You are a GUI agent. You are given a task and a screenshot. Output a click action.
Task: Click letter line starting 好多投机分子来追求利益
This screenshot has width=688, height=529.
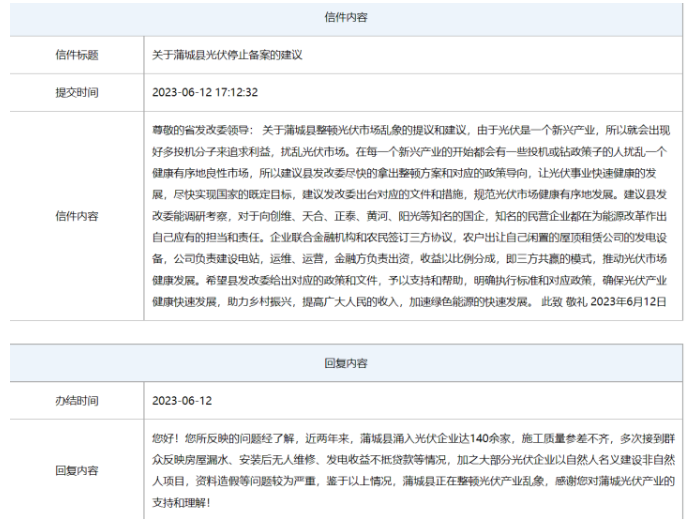[x=409, y=152]
